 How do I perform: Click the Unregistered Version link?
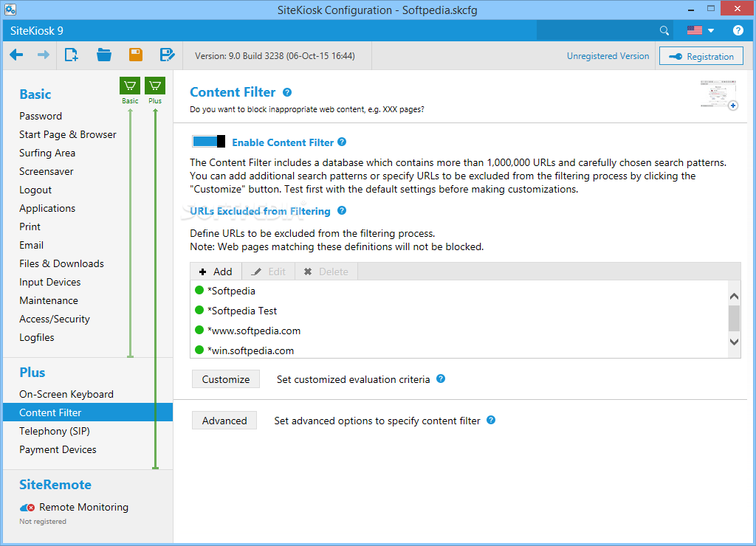click(x=608, y=56)
